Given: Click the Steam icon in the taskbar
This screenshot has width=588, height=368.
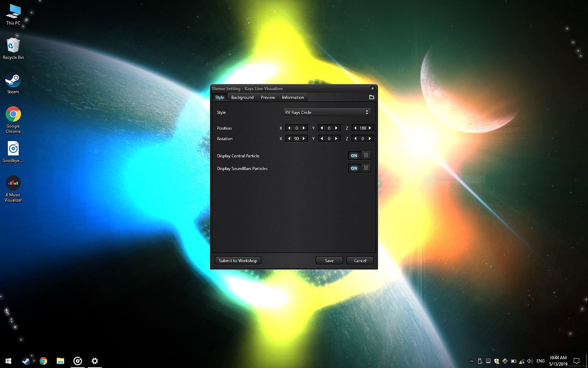Looking at the screenshot, I should (x=26, y=361).
